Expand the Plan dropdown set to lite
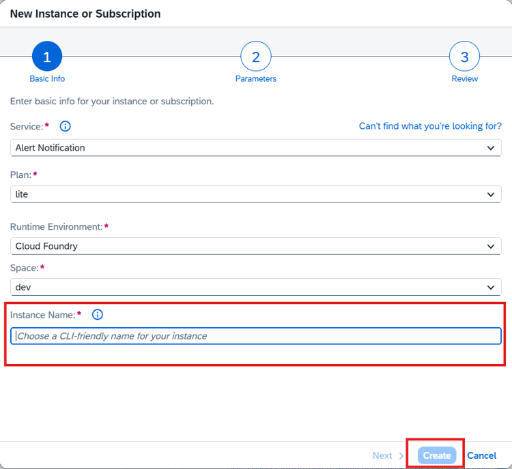Viewport: 512px width, 469px height. tap(256, 194)
